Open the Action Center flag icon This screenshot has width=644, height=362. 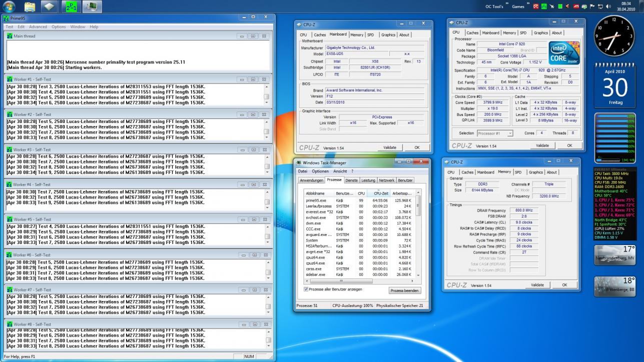click(592, 6)
